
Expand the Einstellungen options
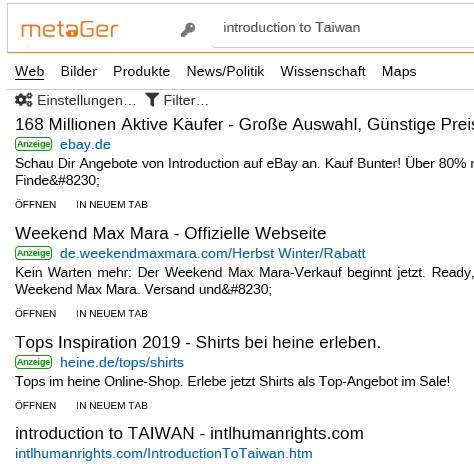coord(75,100)
